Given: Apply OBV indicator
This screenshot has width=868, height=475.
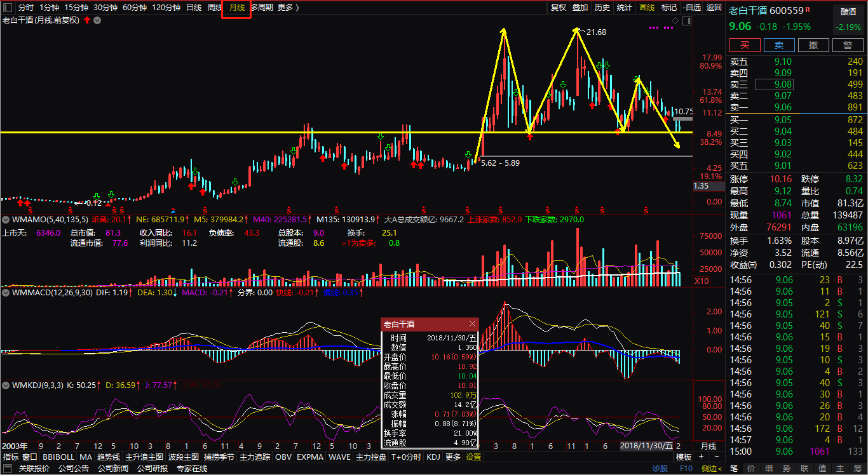Looking at the screenshot, I should coord(284,457).
